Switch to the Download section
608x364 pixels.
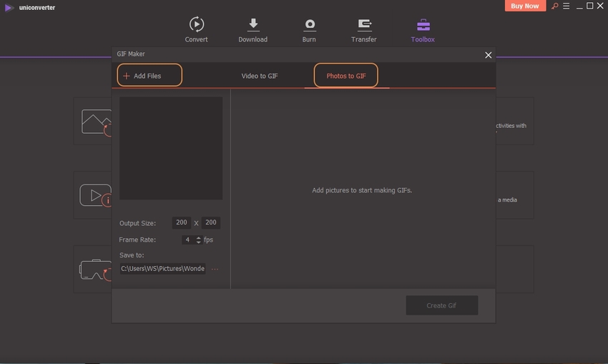click(x=252, y=29)
